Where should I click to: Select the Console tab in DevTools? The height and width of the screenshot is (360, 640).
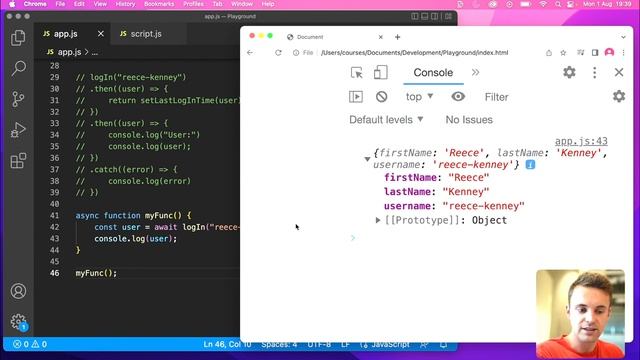[x=433, y=73]
